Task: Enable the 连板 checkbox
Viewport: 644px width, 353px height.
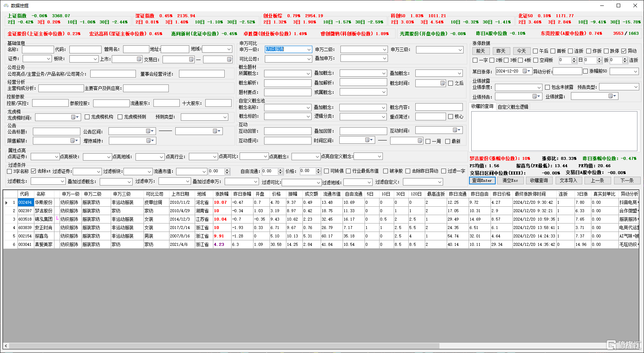Action: pyautogui.click(x=571, y=51)
